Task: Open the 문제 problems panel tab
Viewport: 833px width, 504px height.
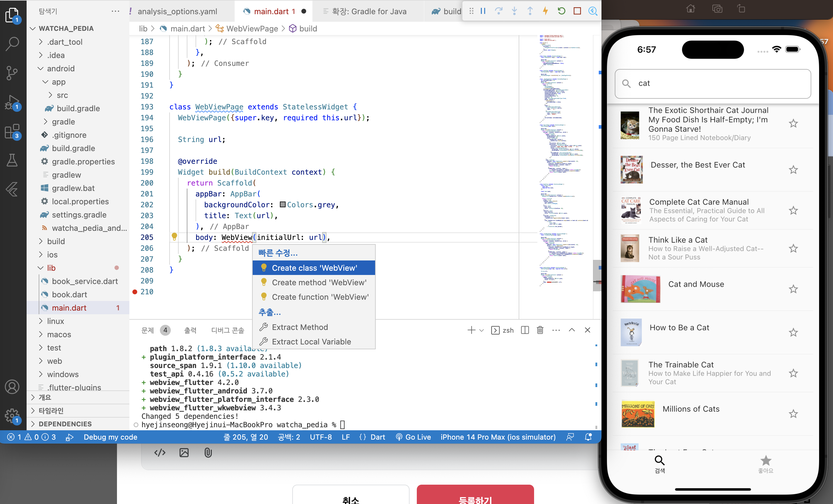Action: (x=148, y=330)
